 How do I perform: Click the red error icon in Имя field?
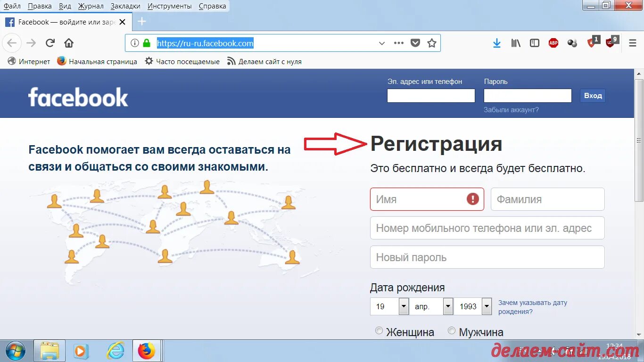click(x=473, y=199)
